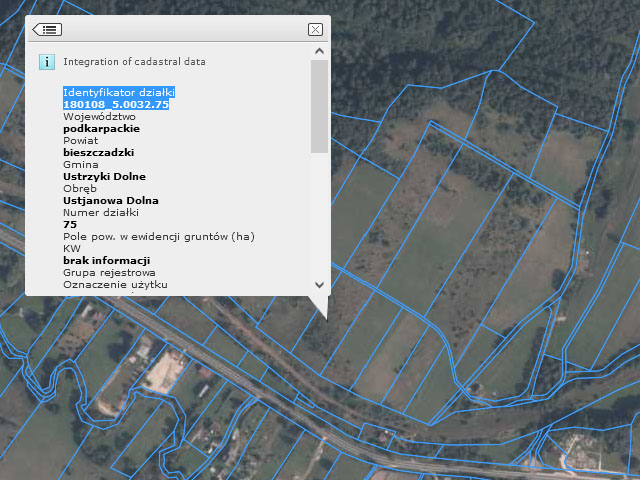Close the cadastral info popup

tap(315, 29)
